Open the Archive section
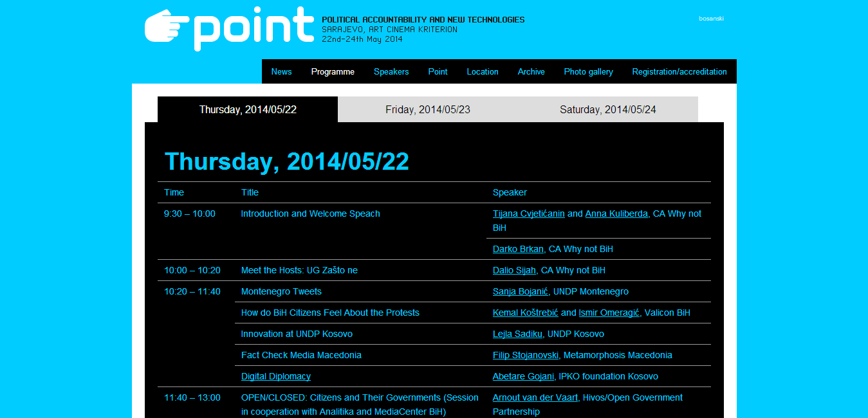The width and height of the screenshot is (868, 418). pyautogui.click(x=531, y=71)
